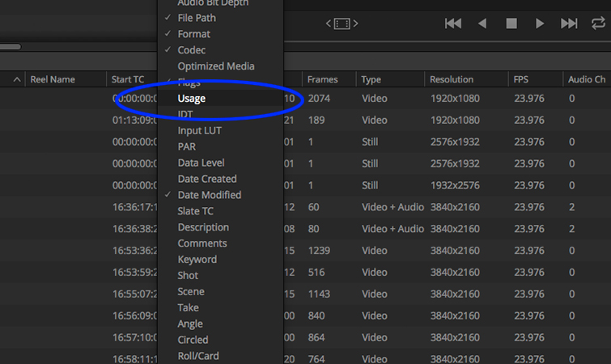Select the clip with 516 frames
This screenshot has width=611, height=364.
pos(306,272)
